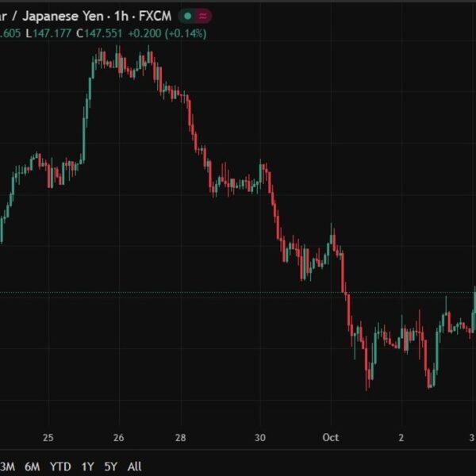Click the green market status indicator dot
This screenshot has width=476, height=476.
(186, 16)
